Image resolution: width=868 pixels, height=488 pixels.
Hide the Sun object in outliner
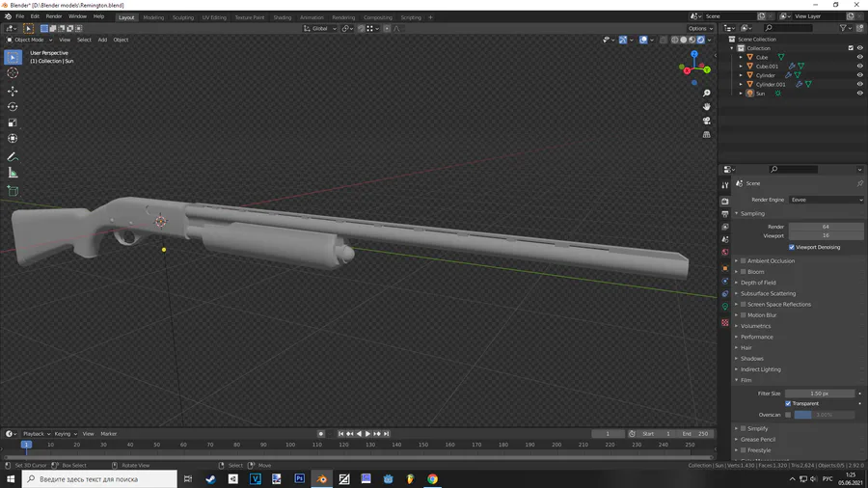(859, 94)
